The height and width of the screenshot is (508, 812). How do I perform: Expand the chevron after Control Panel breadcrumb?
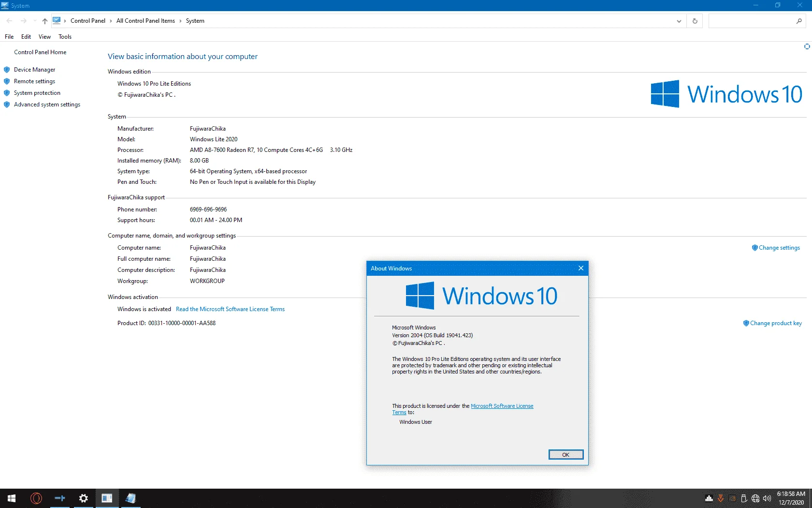111,21
